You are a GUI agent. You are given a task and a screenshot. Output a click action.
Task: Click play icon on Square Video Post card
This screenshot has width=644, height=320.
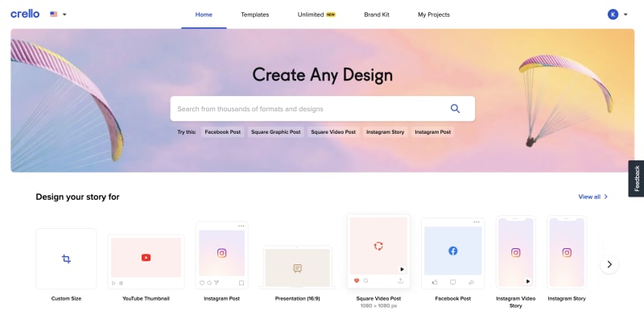coord(402,269)
